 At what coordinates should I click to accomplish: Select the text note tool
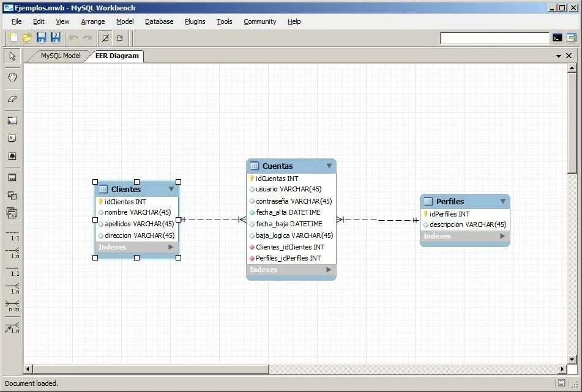12,138
